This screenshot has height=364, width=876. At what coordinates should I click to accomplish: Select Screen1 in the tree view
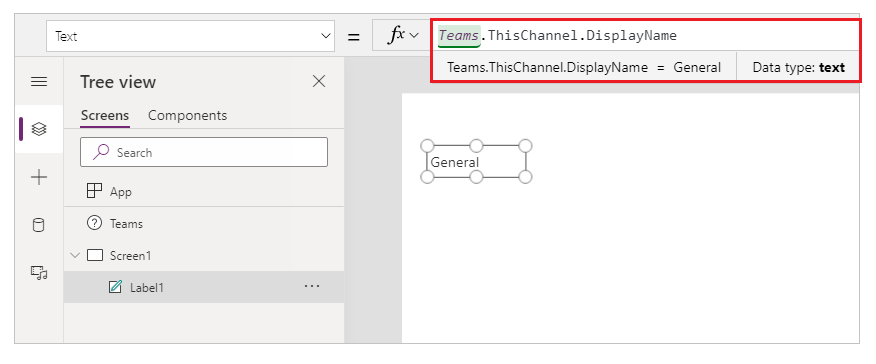click(204, 256)
